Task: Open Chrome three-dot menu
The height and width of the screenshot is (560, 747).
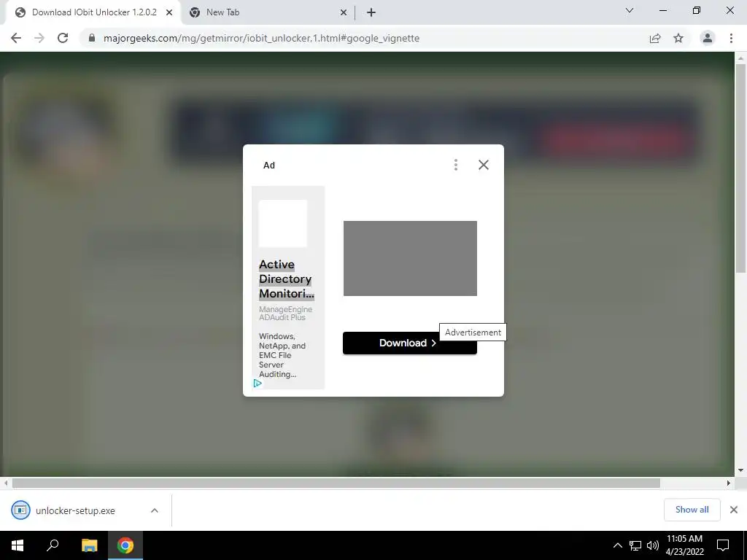Action: (x=731, y=38)
